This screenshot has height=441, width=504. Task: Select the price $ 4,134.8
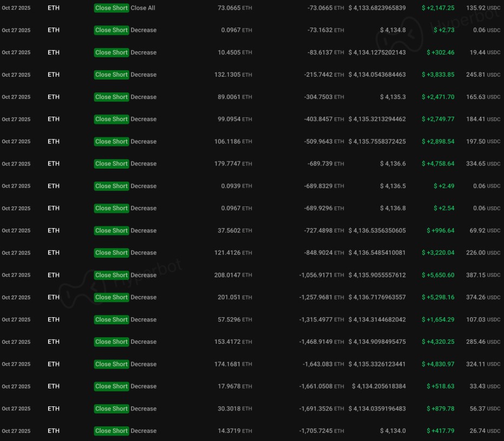pyautogui.click(x=393, y=30)
